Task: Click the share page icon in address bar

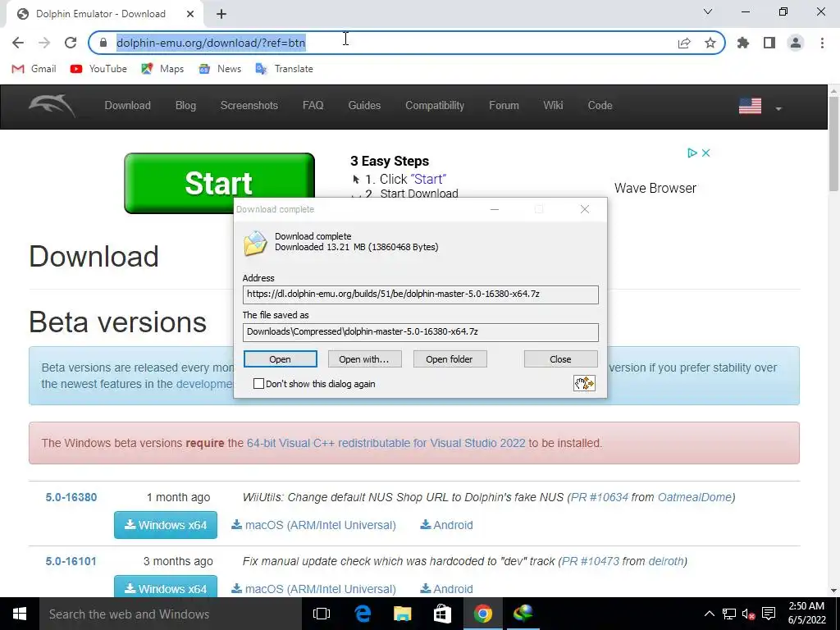Action: [684, 43]
